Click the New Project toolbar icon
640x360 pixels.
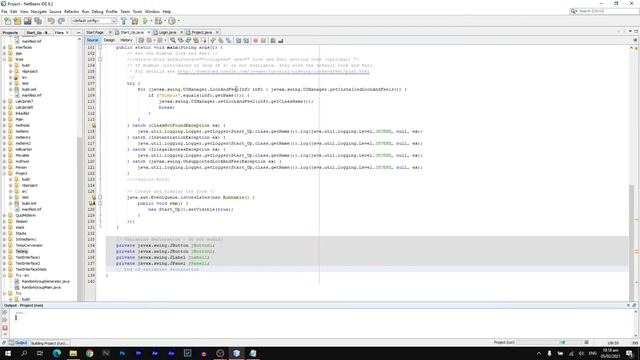(x=17, y=21)
